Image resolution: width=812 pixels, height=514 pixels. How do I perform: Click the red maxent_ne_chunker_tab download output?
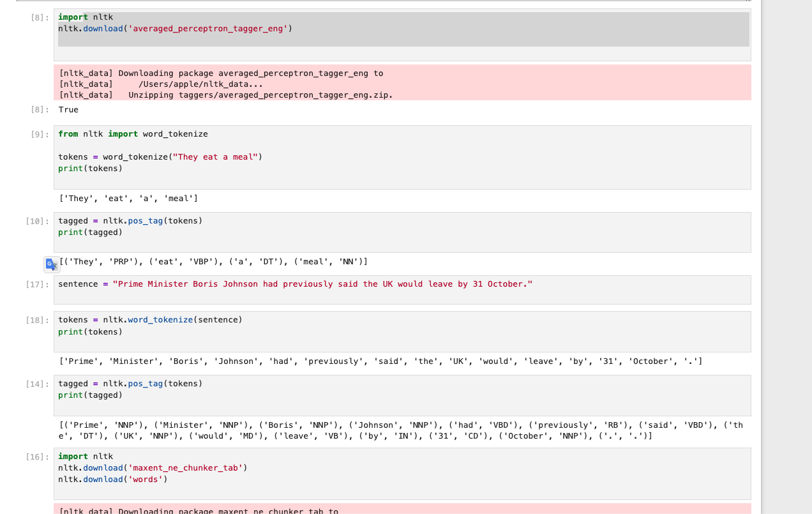point(402,509)
